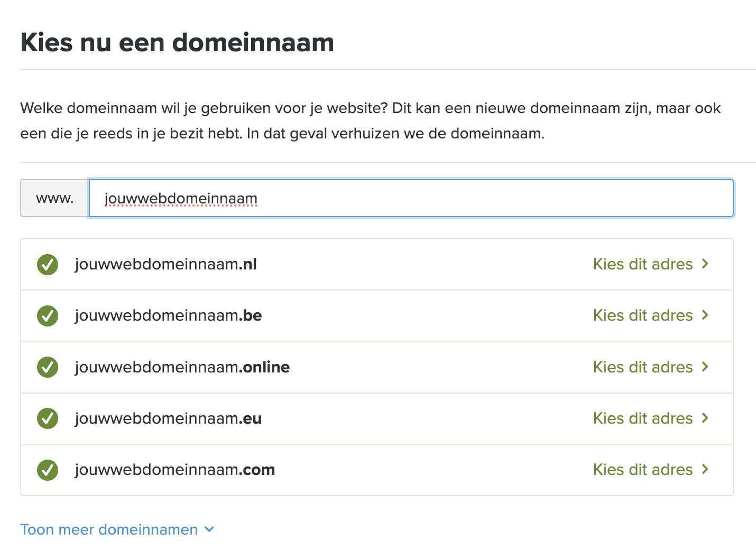This screenshot has width=756, height=560.
Task: Click the arrow chevron in the .com row
Action: pyautogui.click(x=705, y=469)
